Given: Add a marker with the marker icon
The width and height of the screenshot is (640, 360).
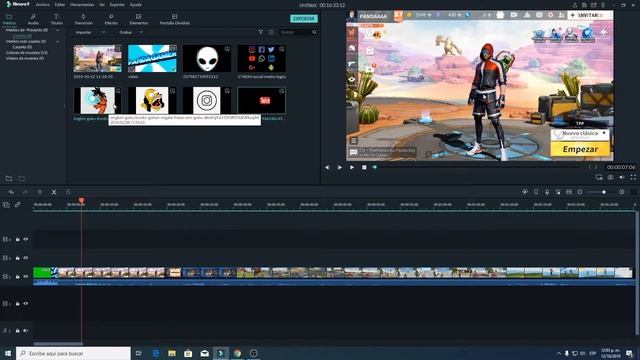Looking at the screenshot, I should (x=536, y=192).
